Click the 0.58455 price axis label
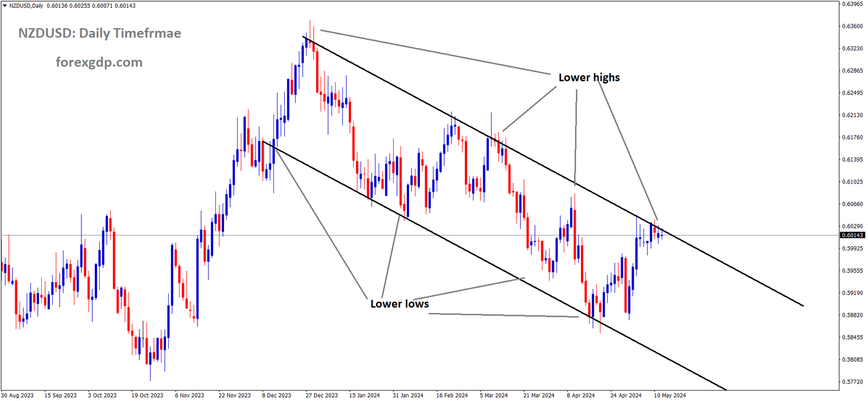The image size is (868, 401). tap(852, 338)
